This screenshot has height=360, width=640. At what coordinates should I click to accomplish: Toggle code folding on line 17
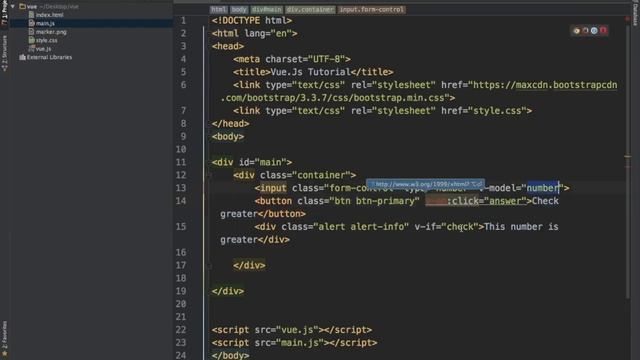coord(209,266)
